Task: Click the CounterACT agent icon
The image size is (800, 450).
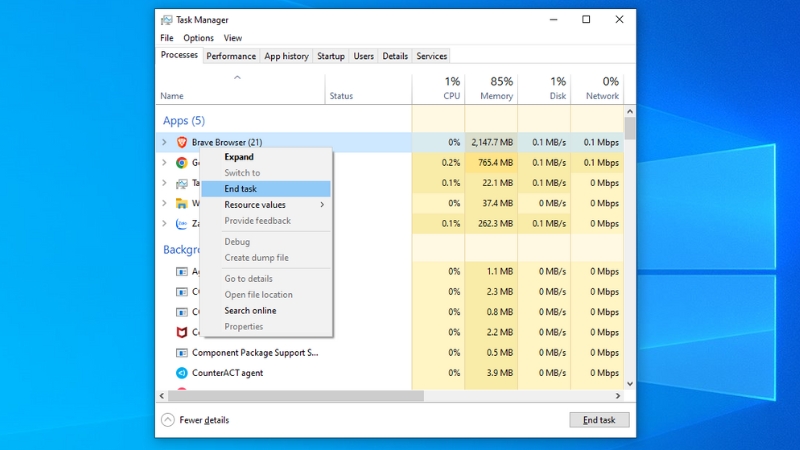Action: tap(182, 373)
